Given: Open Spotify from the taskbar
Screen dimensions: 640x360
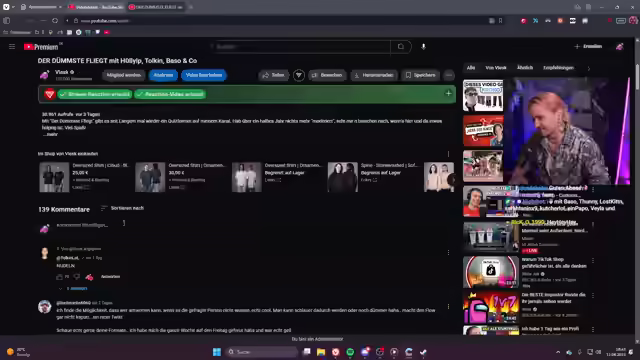Looking at the screenshot, I should 350,352.
